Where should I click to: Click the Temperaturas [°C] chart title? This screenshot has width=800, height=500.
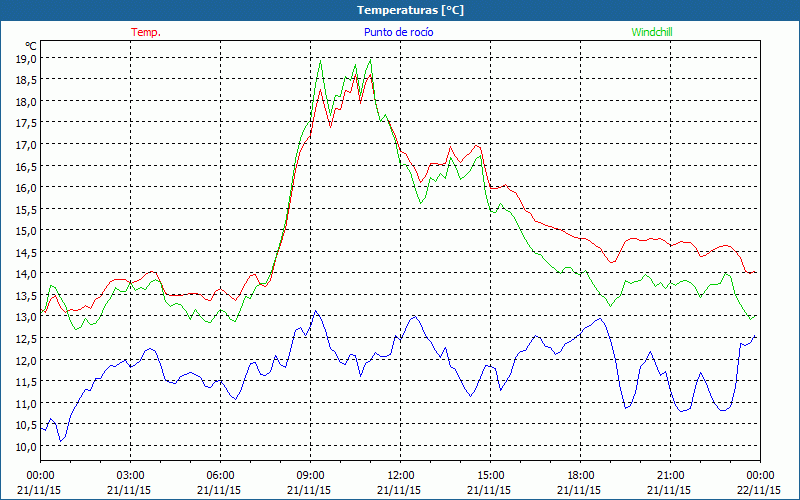pyautogui.click(x=410, y=10)
